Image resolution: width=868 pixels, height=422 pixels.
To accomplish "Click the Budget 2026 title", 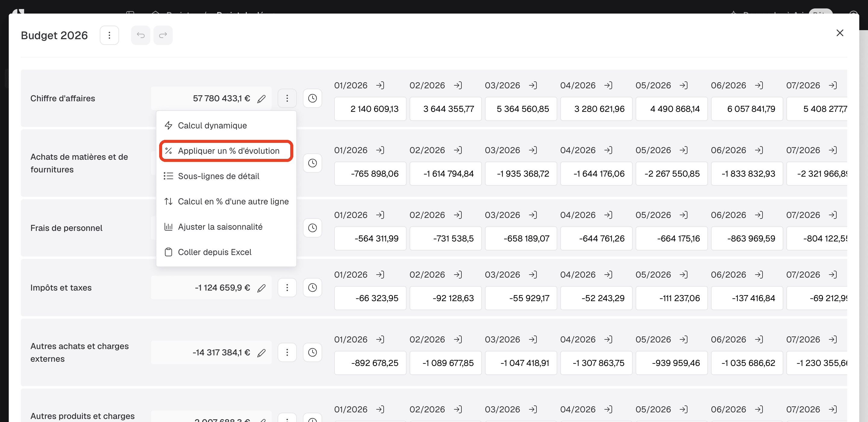I will coord(54,35).
